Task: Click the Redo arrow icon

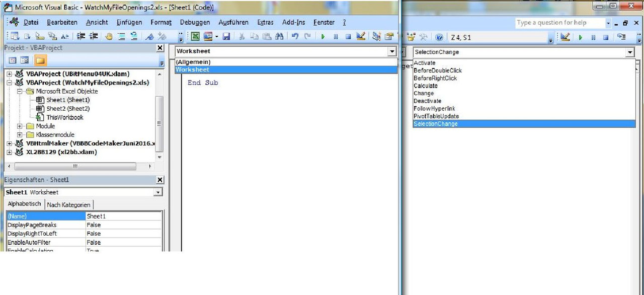Action: click(307, 36)
